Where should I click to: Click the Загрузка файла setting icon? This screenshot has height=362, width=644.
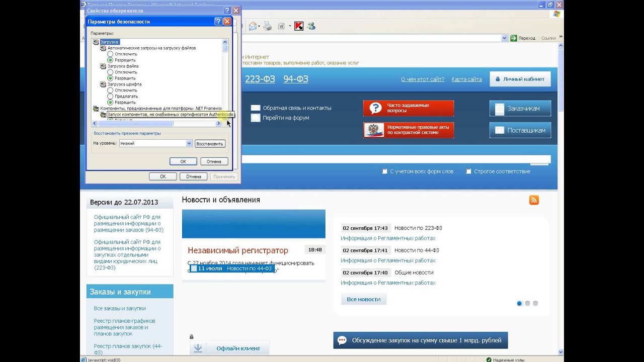click(x=103, y=66)
